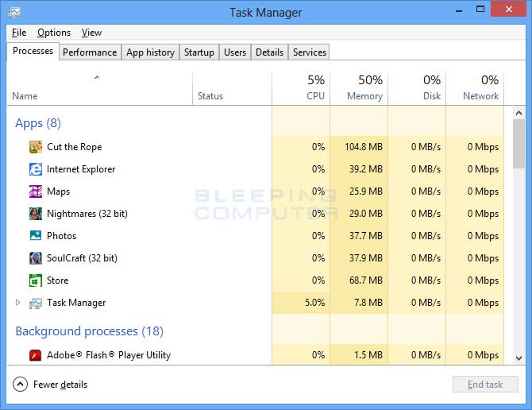Click the Apps (8) group heading
532x410 pixels.
[x=38, y=123]
